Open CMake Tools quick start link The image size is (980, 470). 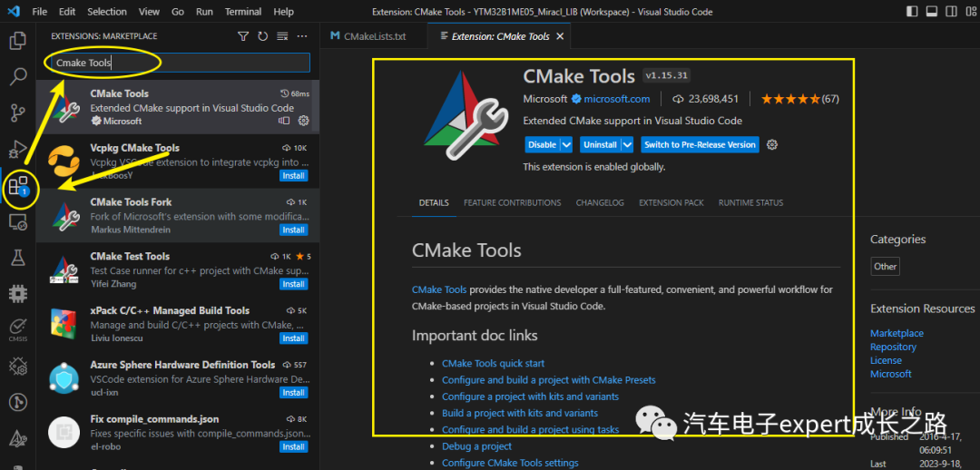pos(493,363)
